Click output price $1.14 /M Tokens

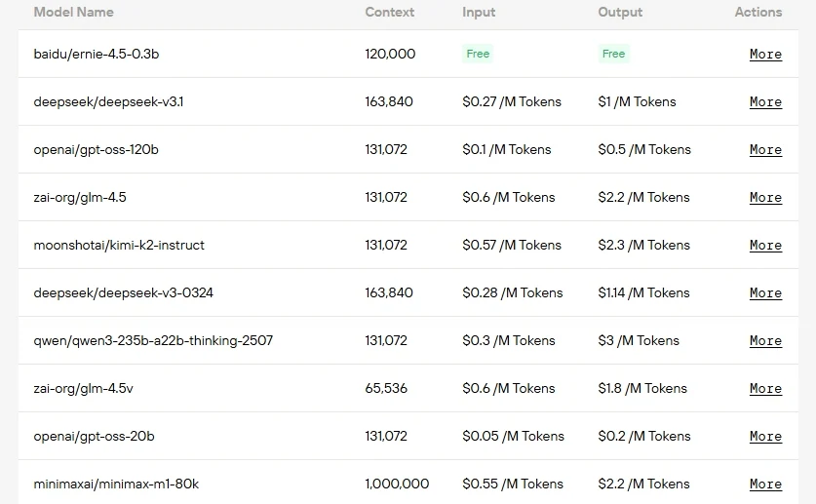pyautogui.click(x=643, y=292)
